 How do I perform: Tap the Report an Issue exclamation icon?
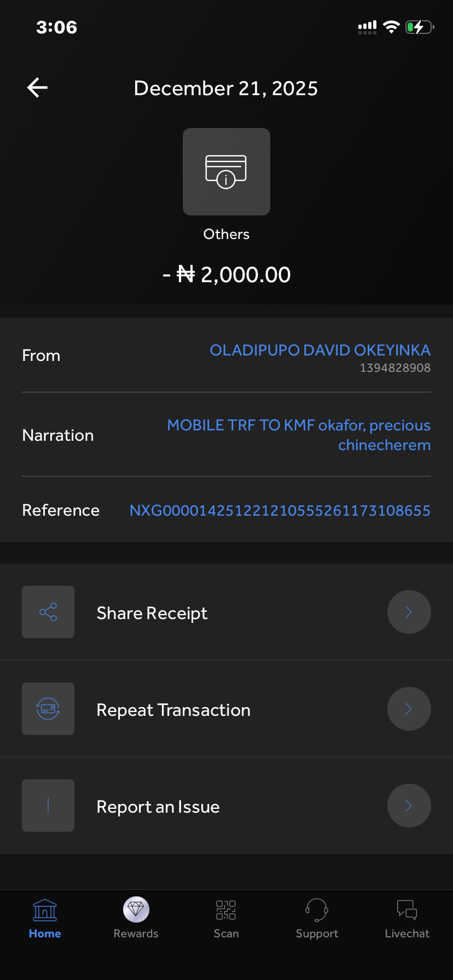tap(48, 806)
